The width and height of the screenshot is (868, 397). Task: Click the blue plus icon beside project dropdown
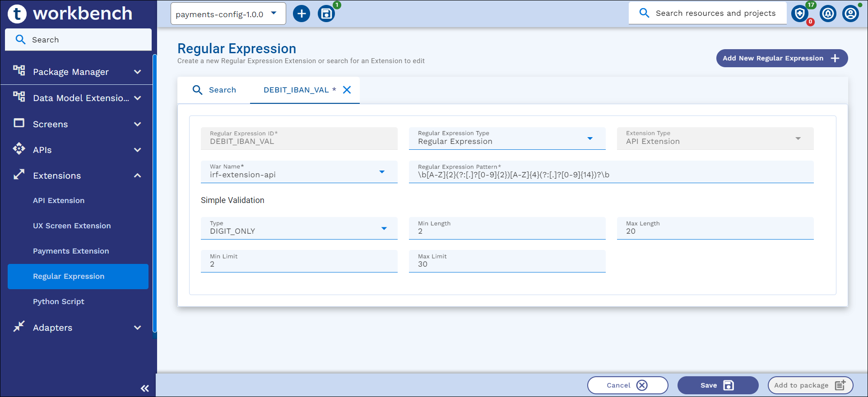click(302, 14)
